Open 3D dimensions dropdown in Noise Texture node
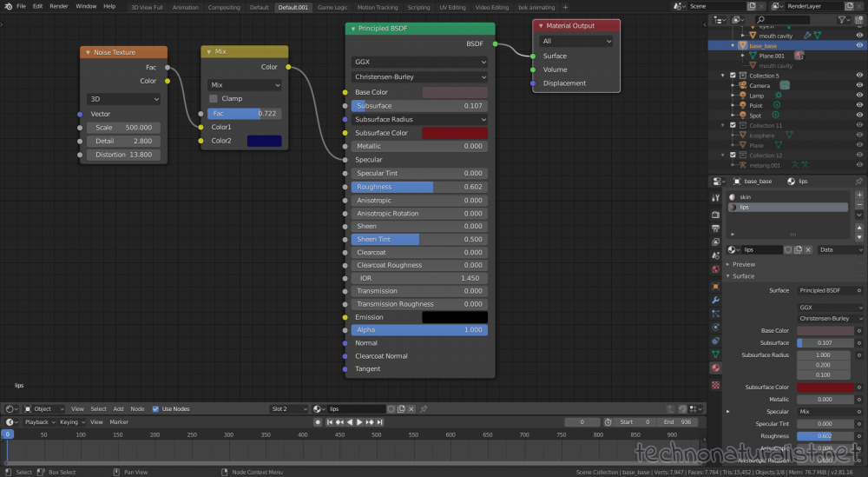Screen dimensions: 868x477 pyautogui.click(x=123, y=98)
